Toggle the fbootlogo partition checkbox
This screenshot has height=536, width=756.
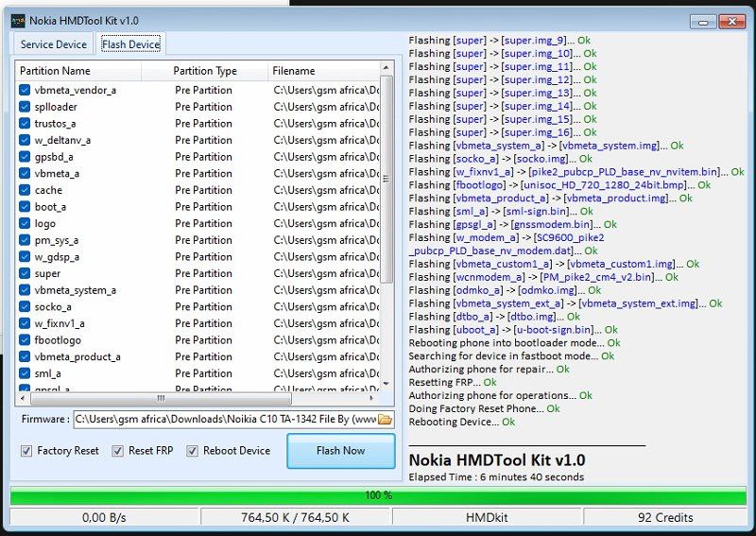tap(25, 339)
